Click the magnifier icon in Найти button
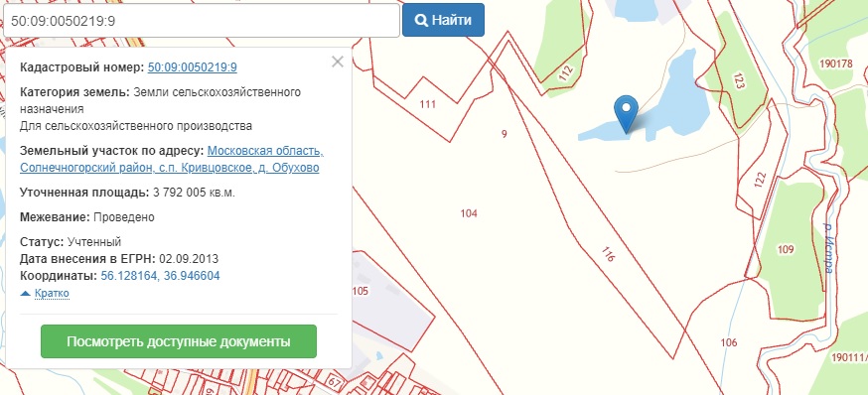 click(421, 21)
